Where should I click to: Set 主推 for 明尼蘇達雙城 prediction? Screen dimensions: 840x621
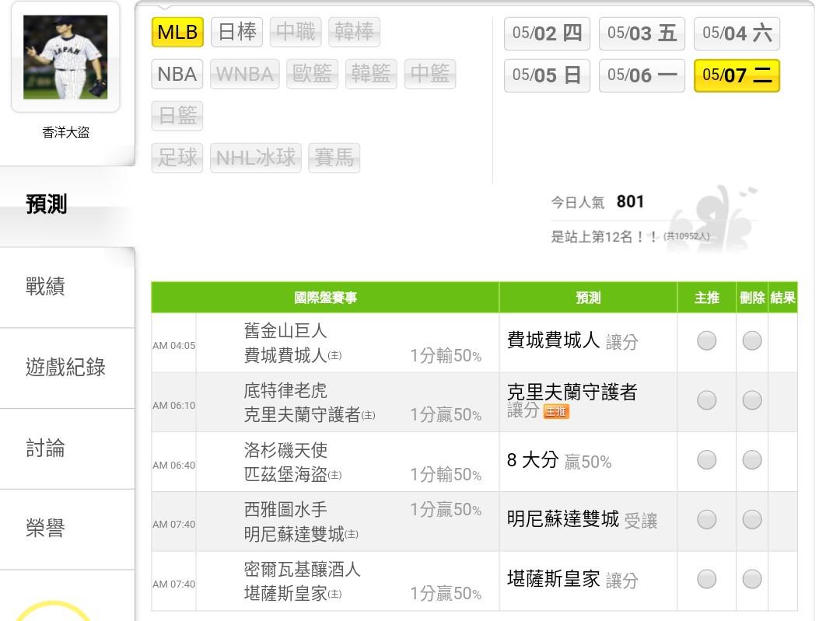coord(706,519)
